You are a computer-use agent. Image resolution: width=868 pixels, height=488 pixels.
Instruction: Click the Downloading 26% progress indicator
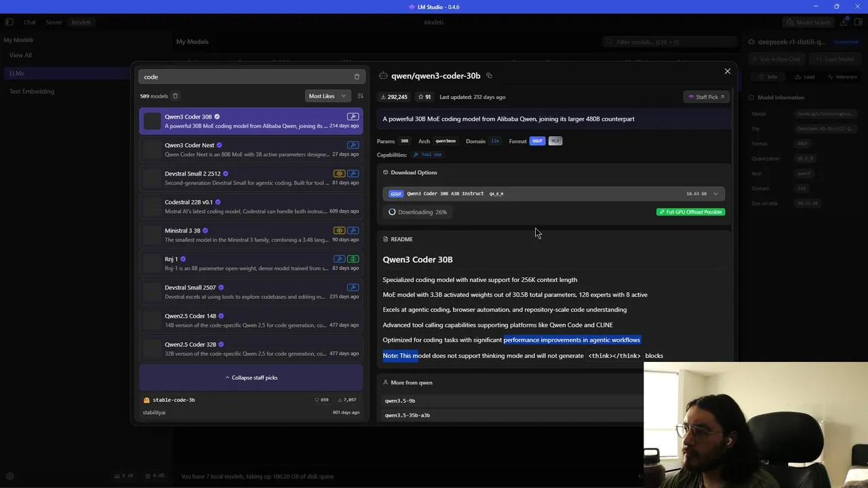pos(417,212)
